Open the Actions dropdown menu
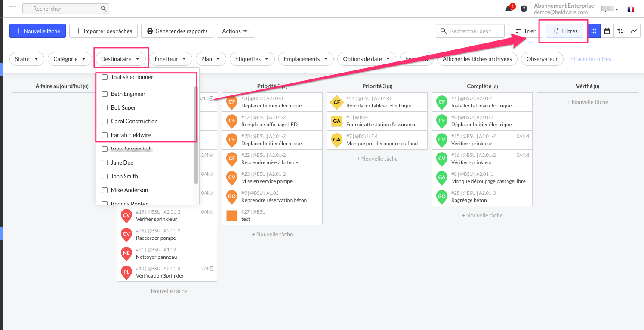The height and width of the screenshot is (330, 644). pos(235,31)
